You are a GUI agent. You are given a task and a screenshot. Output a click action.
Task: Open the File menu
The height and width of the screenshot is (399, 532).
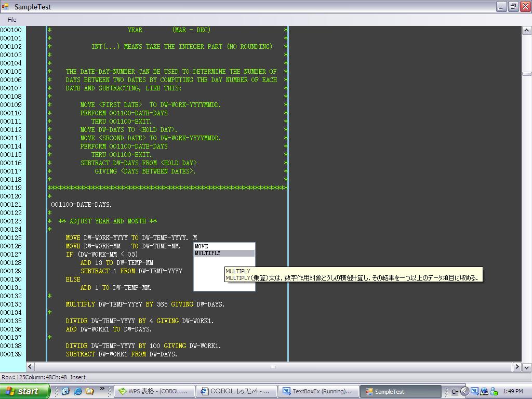click(11, 19)
